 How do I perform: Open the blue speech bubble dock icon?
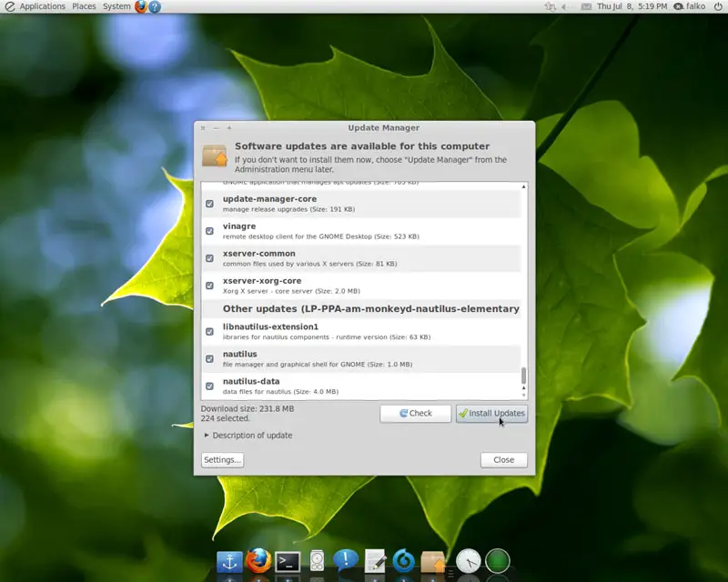346,561
